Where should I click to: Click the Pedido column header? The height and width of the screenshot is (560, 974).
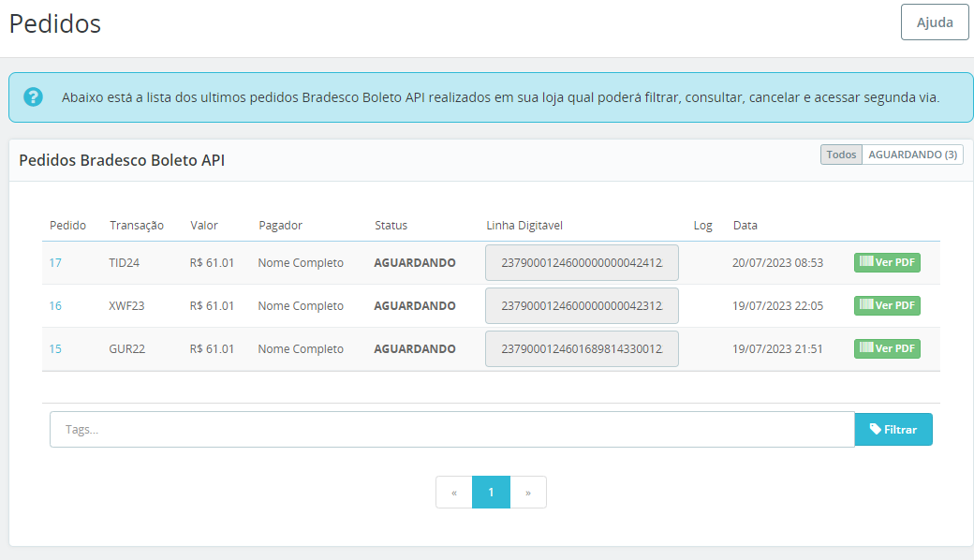point(67,226)
